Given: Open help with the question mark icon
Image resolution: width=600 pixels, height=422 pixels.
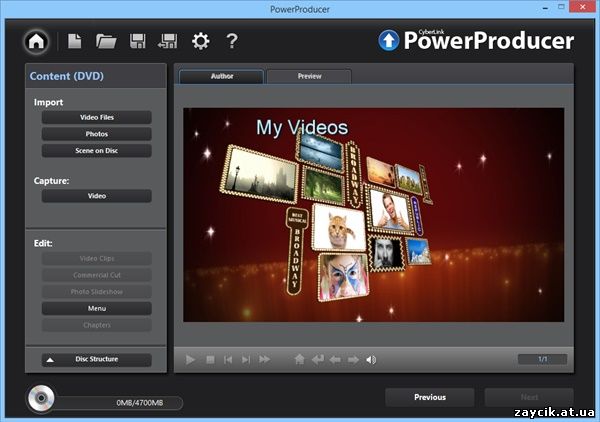Looking at the screenshot, I should point(232,41).
